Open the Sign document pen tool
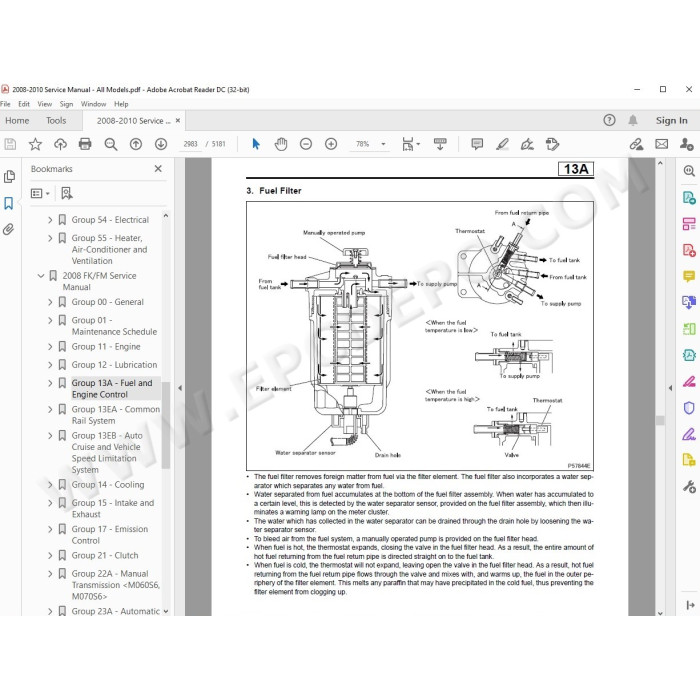700x700 pixels. tap(527, 144)
